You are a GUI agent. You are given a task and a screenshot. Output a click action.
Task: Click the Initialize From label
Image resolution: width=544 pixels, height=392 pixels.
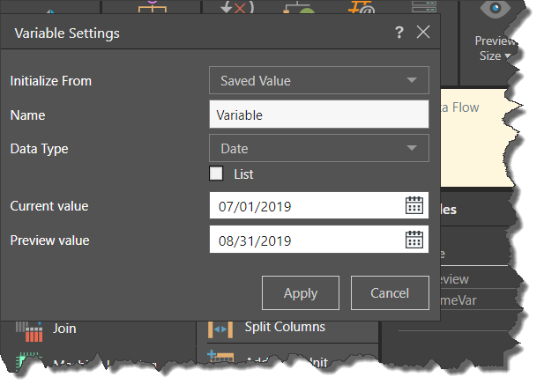pyautogui.click(x=51, y=81)
